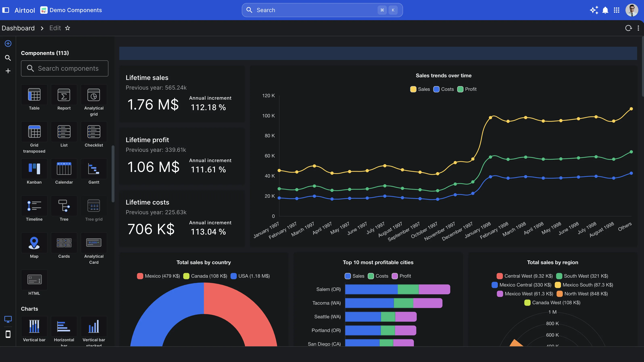
Task: Click the Tacoma (WA) stacked bar
Action: [394, 303]
